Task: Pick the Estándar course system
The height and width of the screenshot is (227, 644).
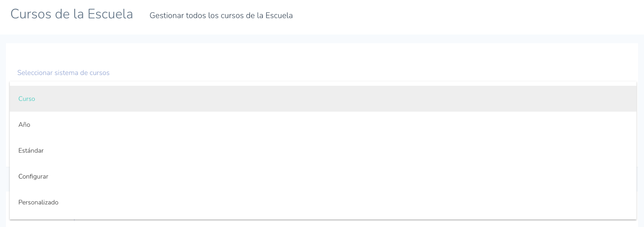Action: [x=31, y=150]
